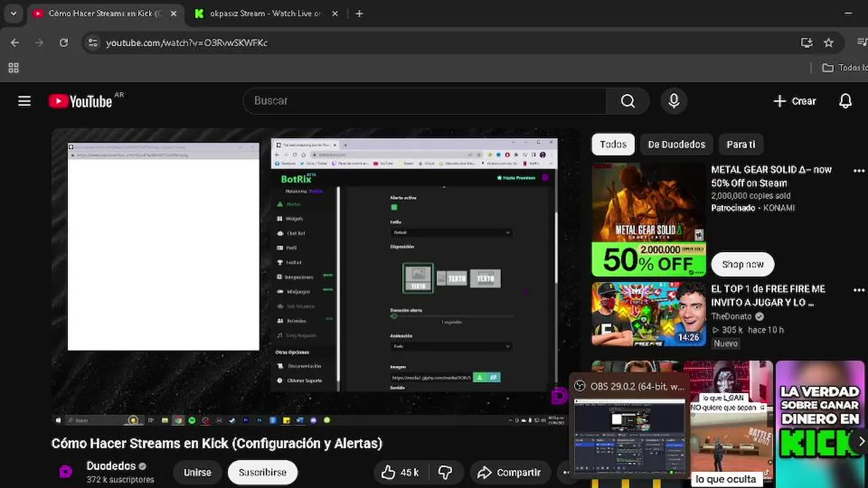The image size is (868, 488).
Task: Select the Todos filter chip
Action: pyautogui.click(x=613, y=144)
